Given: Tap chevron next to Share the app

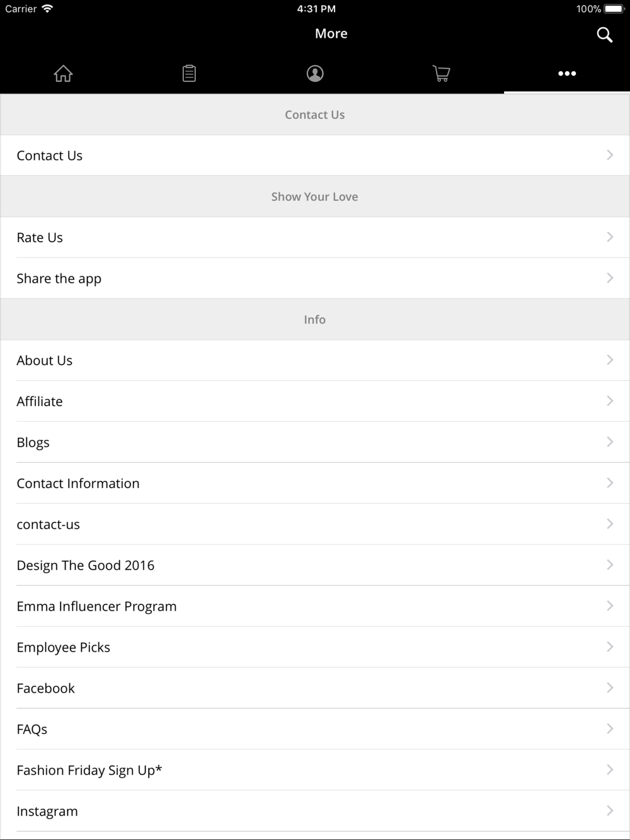Looking at the screenshot, I should pyautogui.click(x=610, y=278).
